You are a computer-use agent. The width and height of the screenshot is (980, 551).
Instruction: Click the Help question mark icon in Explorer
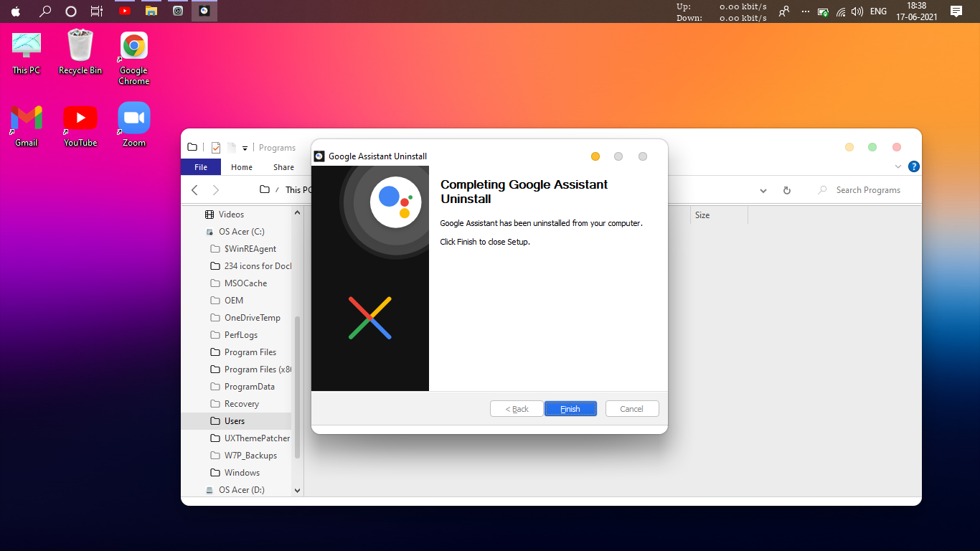913,166
